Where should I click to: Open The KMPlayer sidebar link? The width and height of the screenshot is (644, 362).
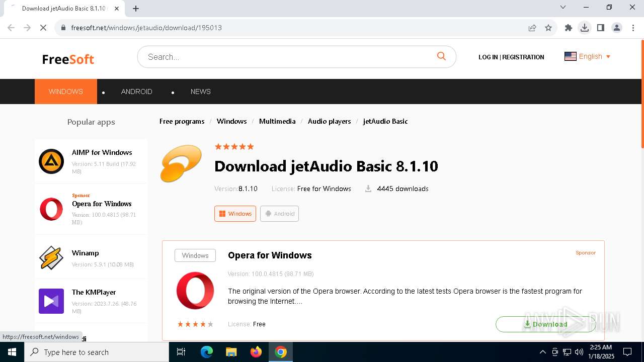pos(94,292)
